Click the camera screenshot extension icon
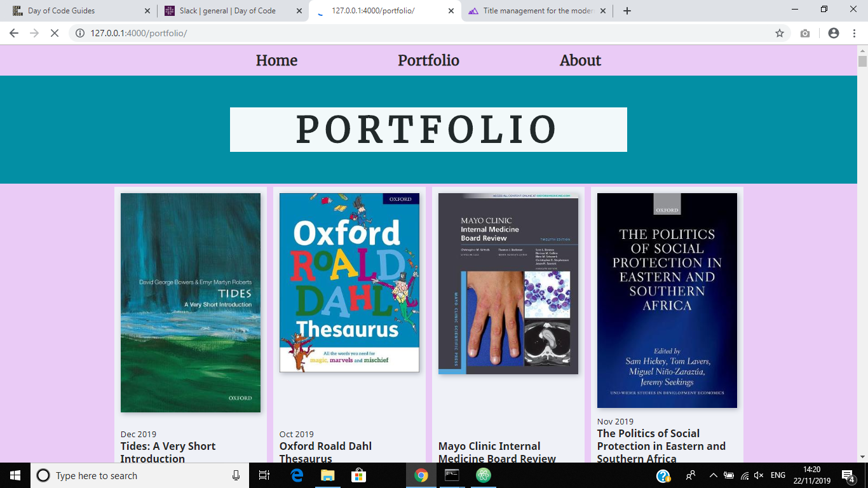The image size is (868, 488). [x=805, y=33]
